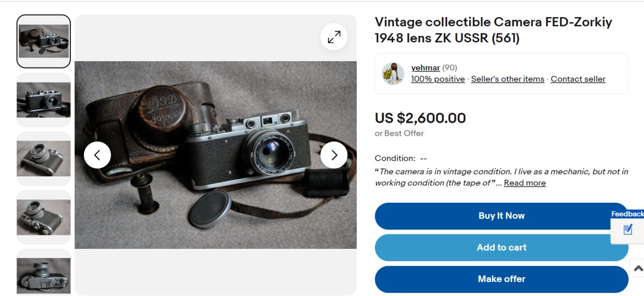This screenshot has width=644, height=296.
Task: Open the Feedback pencil icon
Action: [x=628, y=230]
